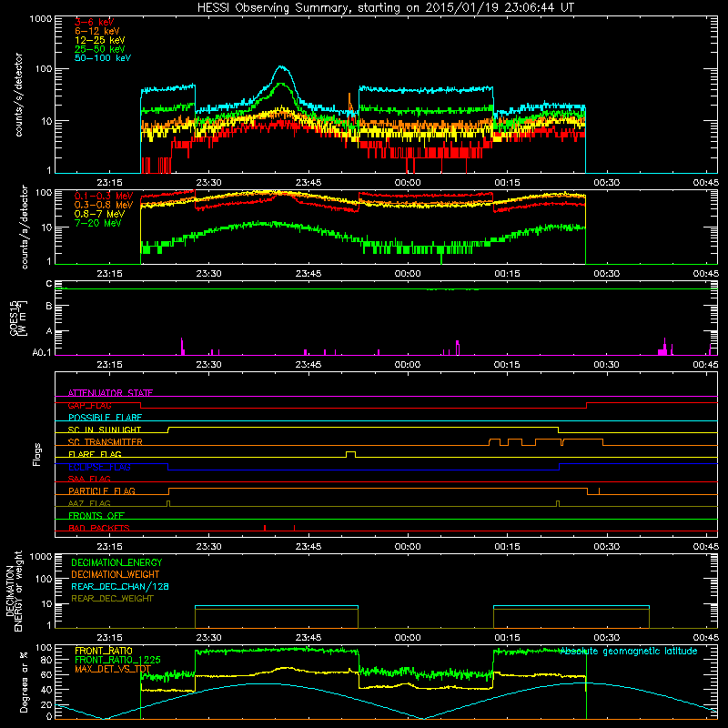
Task: Select the 50-100 keV legend label
Action: tap(103, 58)
